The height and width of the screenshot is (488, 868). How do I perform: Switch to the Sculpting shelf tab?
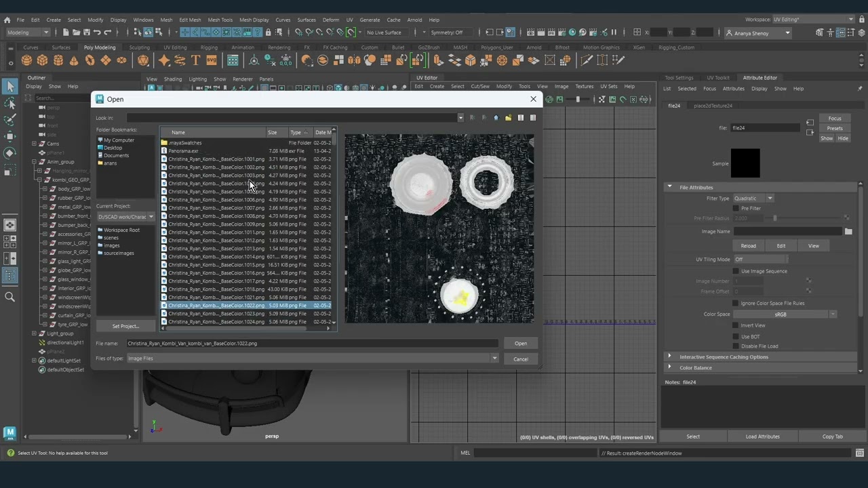click(x=139, y=47)
